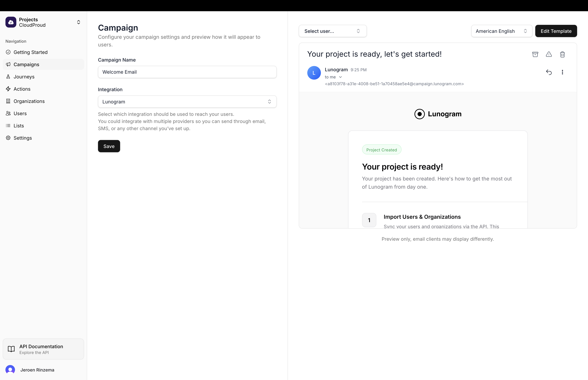The height and width of the screenshot is (380, 588).
Task: Click the API Documentation book icon
Action: tap(11, 349)
